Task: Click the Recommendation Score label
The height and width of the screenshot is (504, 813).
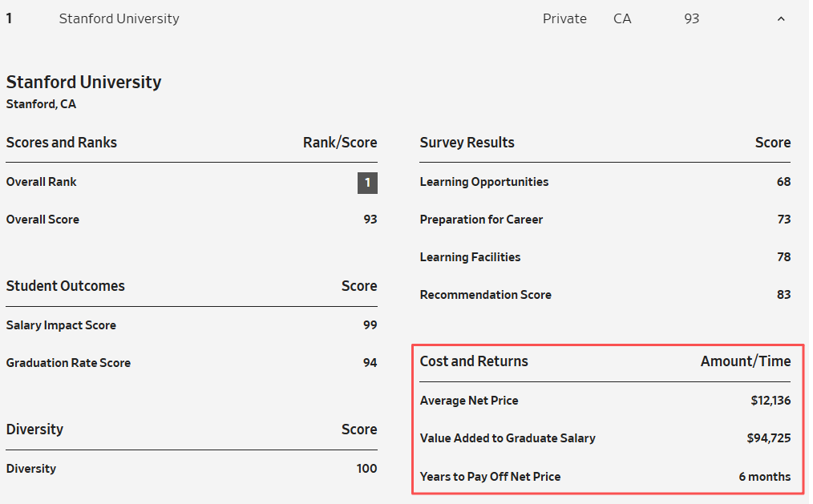Action: (x=486, y=295)
